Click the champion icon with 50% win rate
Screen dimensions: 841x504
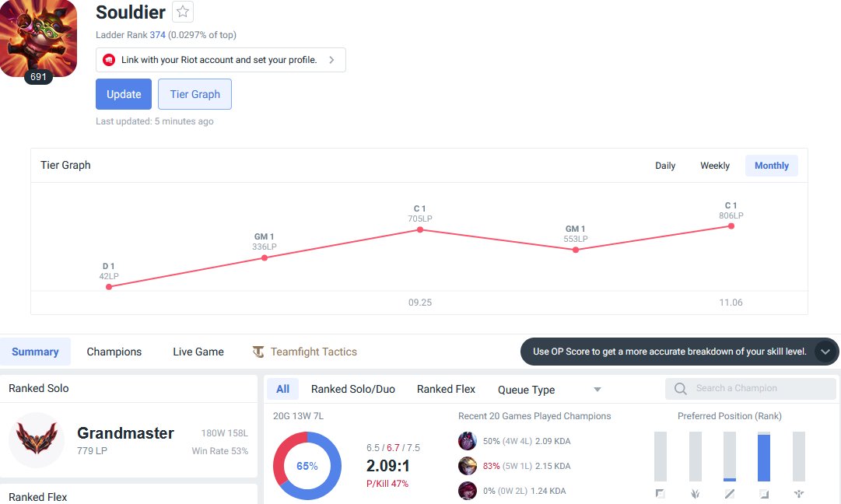click(467, 441)
